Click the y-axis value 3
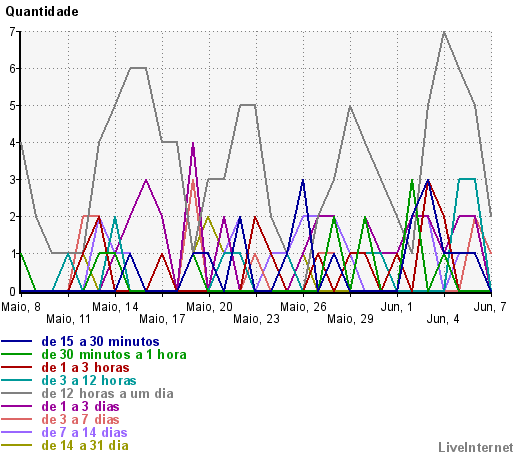 pyautogui.click(x=12, y=180)
